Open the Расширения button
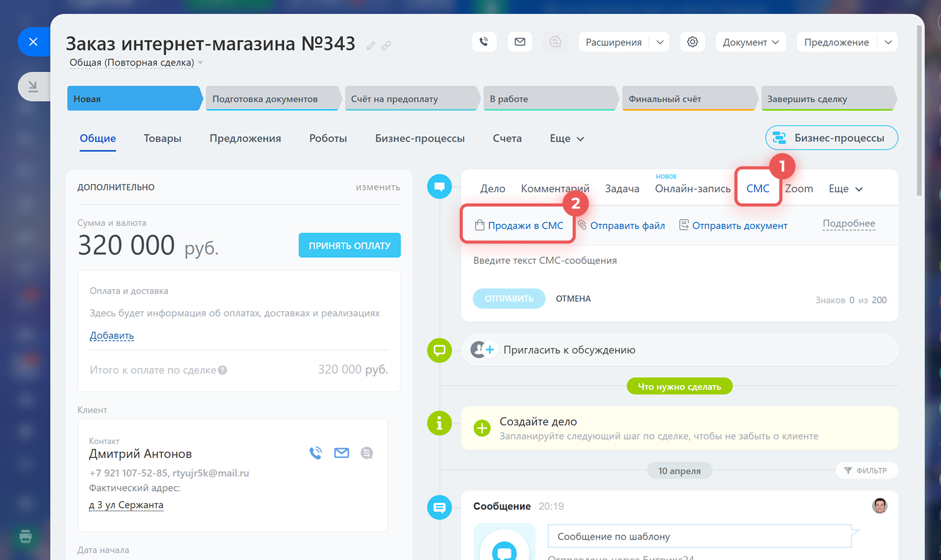This screenshot has width=941, height=560. [613, 42]
